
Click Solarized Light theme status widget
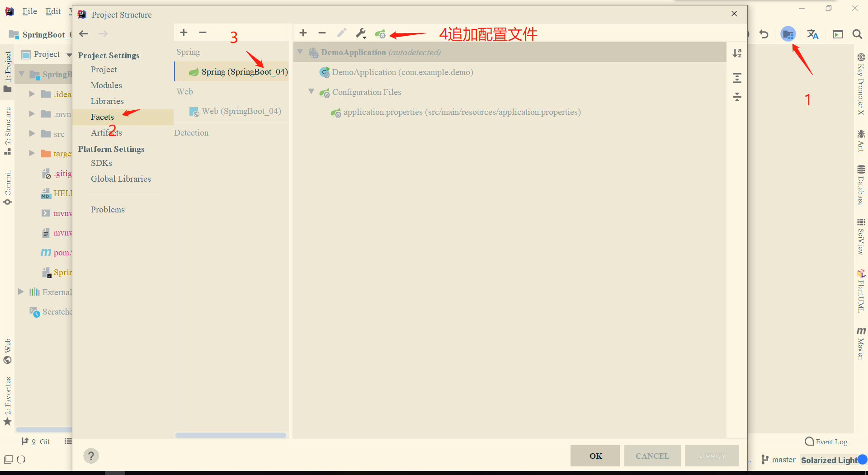[829, 460]
